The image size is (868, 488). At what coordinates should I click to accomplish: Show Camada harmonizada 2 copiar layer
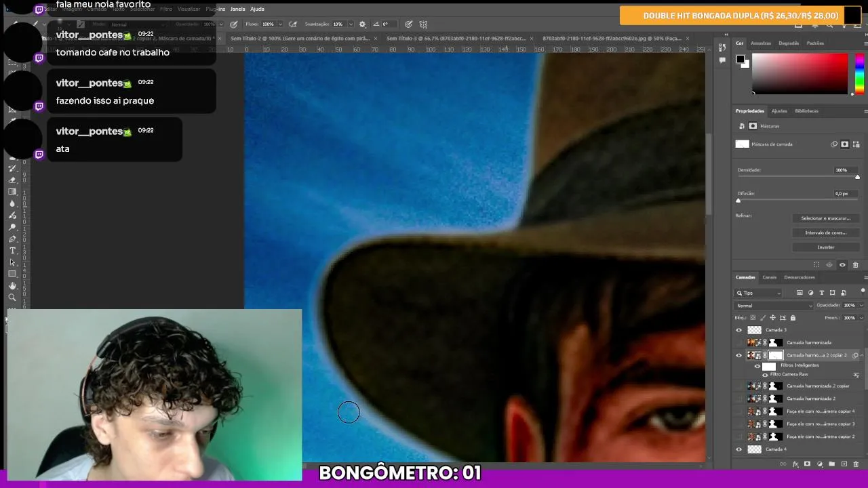(x=739, y=386)
